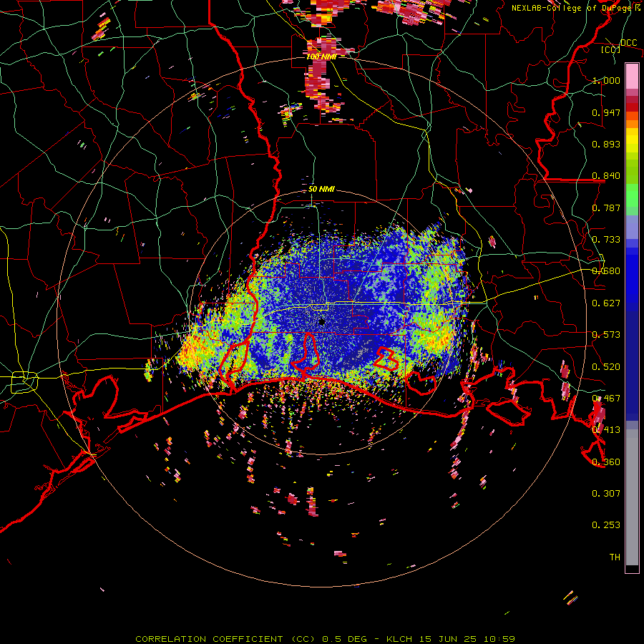The width and height of the screenshot is (644, 644).
Task: Click the 1.000 legend value
Action: tap(606, 80)
